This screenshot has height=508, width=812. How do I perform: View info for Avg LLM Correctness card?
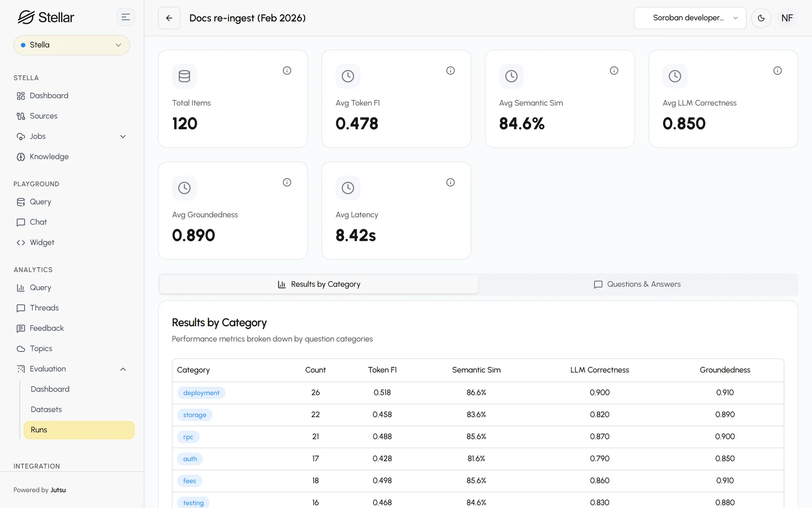tap(777, 71)
